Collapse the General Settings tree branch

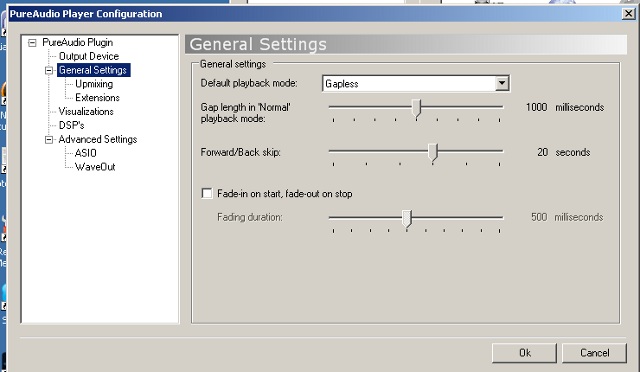pyautogui.click(x=49, y=70)
